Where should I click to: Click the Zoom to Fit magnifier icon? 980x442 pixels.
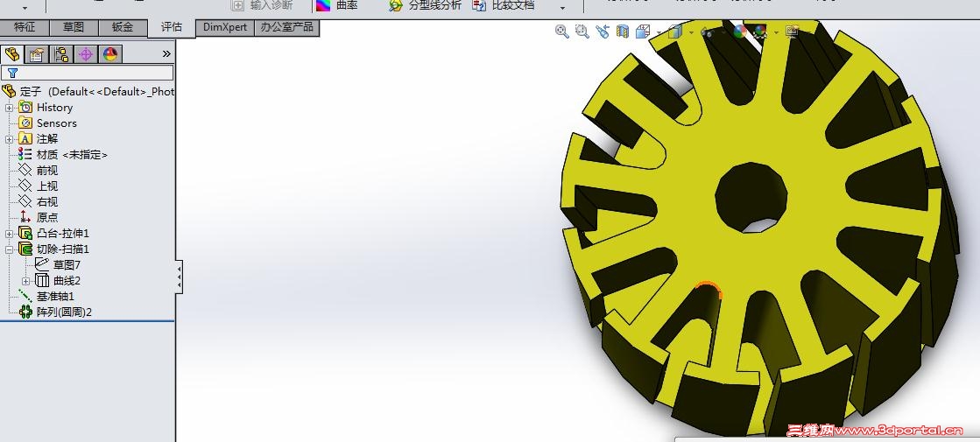click(562, 32)
